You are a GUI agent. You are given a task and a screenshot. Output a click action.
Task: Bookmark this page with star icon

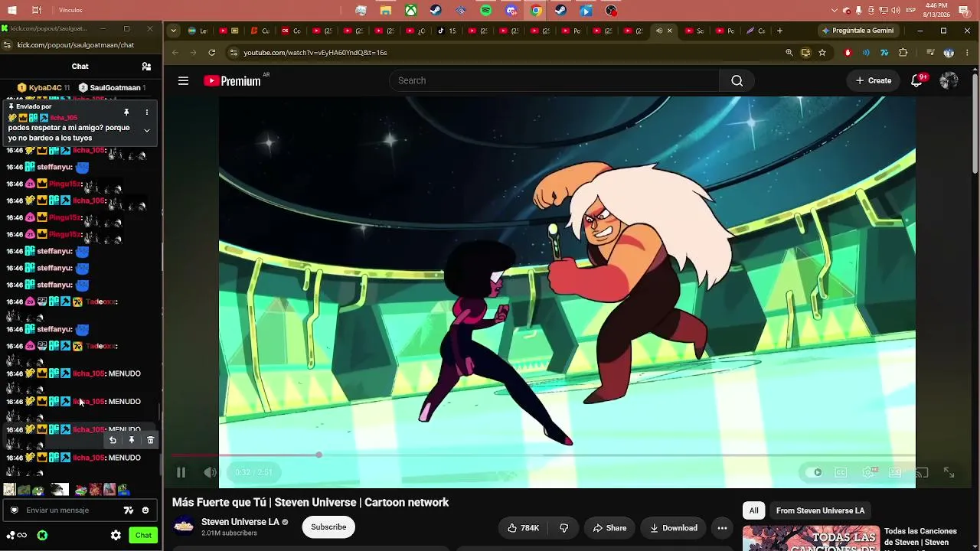822,53
